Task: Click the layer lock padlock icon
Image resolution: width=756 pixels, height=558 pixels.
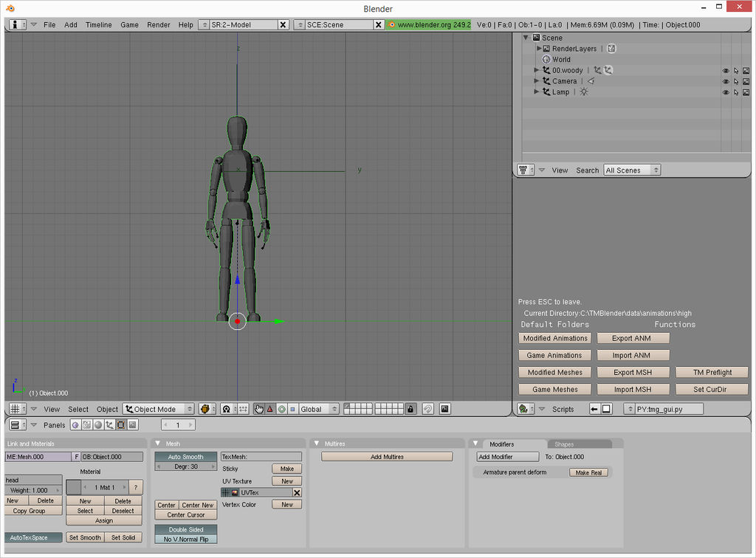Action: pyautogui.click(x=410, y=409)
